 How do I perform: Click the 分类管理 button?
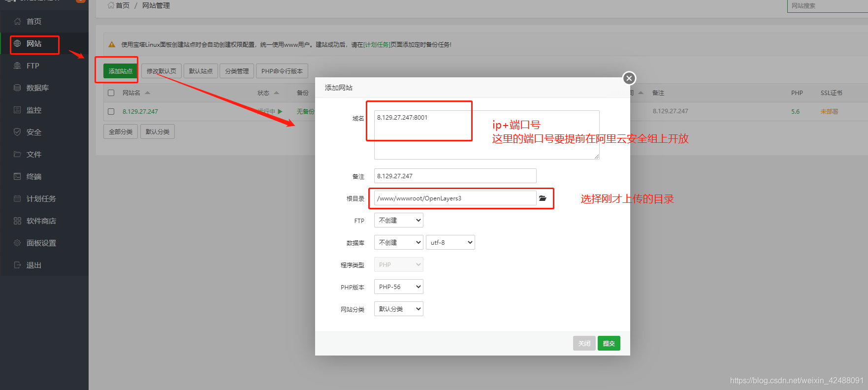[237, 71]
